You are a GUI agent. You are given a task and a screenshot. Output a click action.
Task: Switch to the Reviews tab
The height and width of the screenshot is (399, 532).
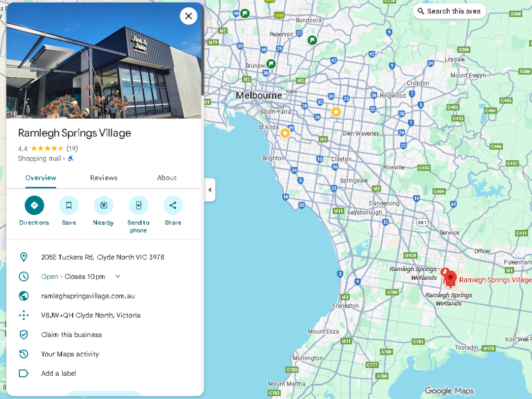coord(103,178)
